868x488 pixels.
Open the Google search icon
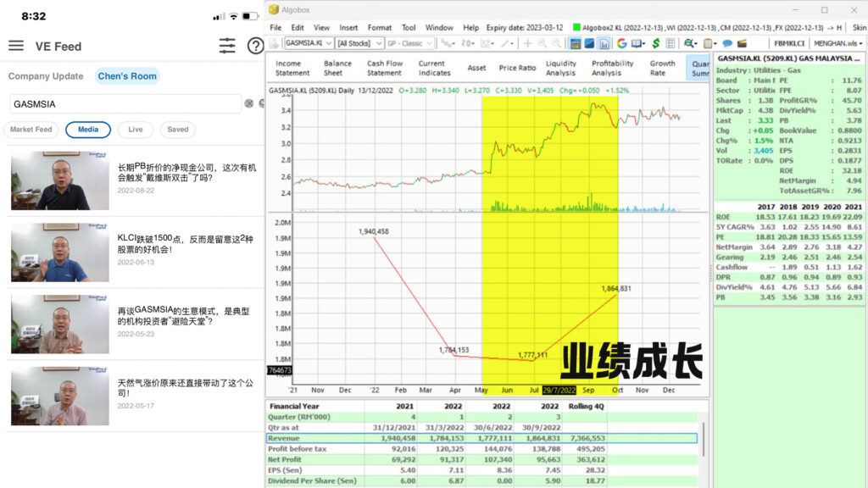pyautogui.click(x=621, y=43)
